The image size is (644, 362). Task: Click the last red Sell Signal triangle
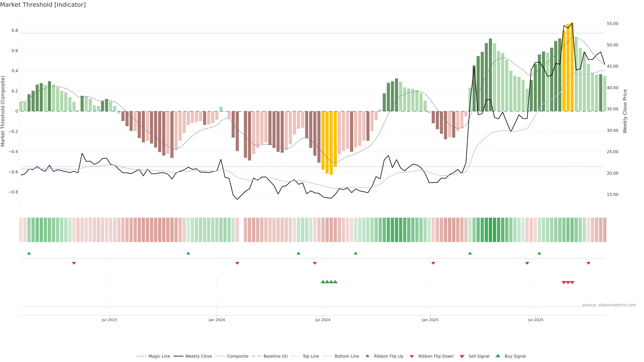point(572,283)
